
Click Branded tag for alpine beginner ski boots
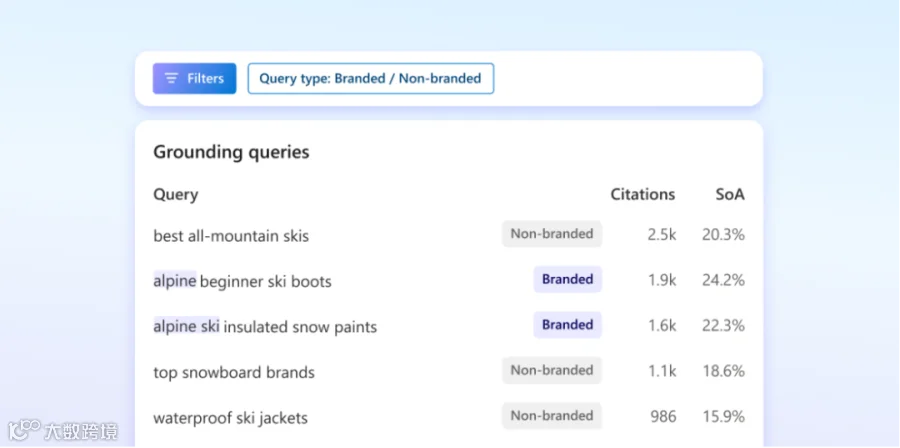click(x=568, y=279)
